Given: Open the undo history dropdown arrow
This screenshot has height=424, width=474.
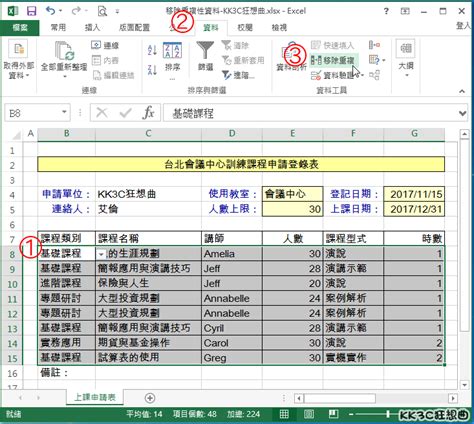Looking at the screenshot, I should click(x=60, y=11).
